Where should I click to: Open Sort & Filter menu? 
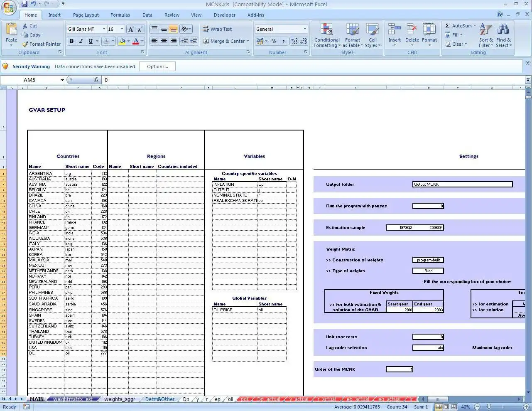pos(485,36)
